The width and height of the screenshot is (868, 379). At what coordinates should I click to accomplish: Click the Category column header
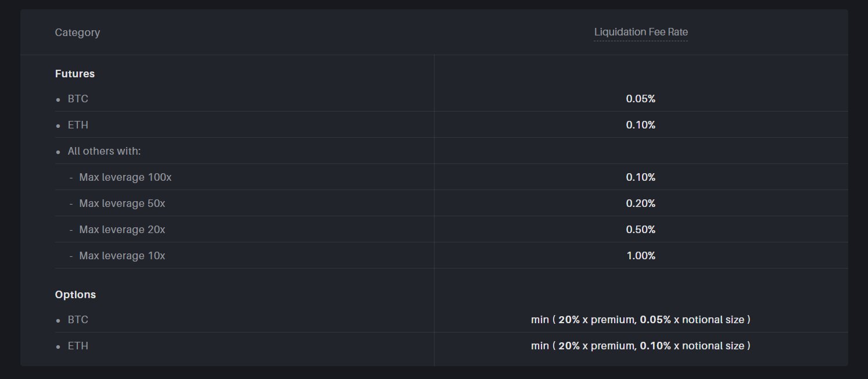[x=77, y=33]
